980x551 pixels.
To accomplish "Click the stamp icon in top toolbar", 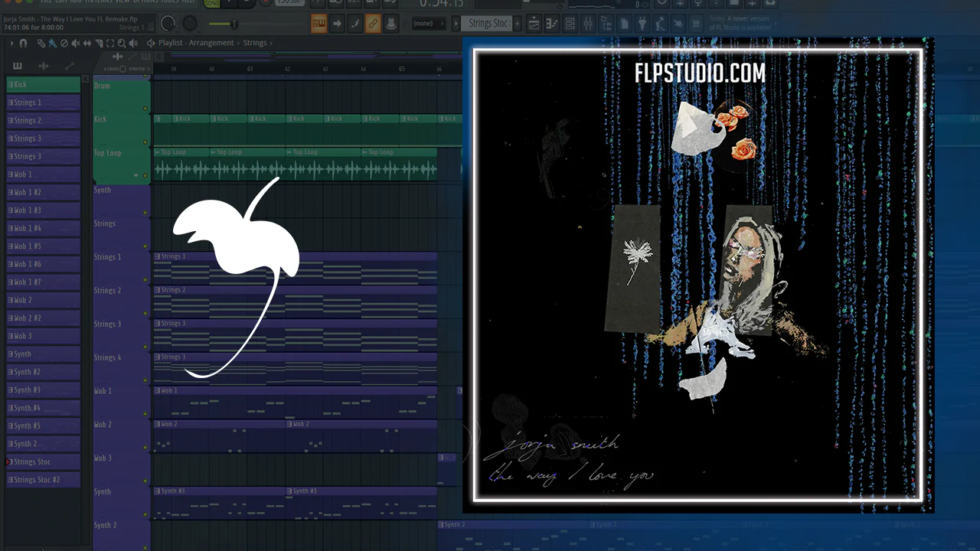I will (x=390, y=24).
